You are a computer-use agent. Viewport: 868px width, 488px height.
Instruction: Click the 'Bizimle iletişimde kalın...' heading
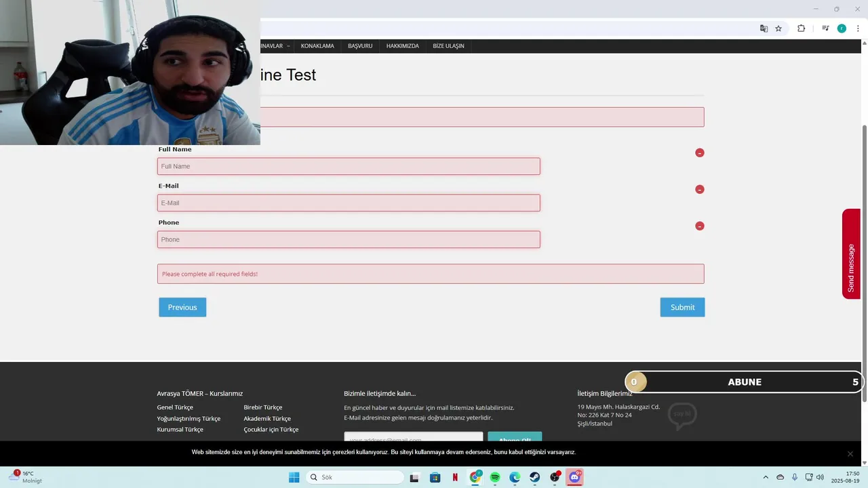coord(380,393)
